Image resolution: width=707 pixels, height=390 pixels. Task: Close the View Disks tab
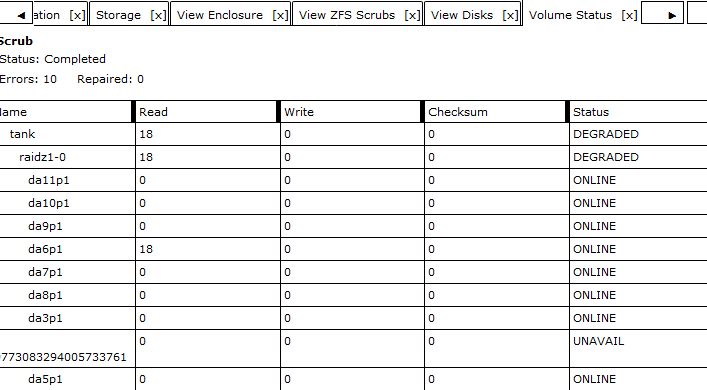point(510,15)
